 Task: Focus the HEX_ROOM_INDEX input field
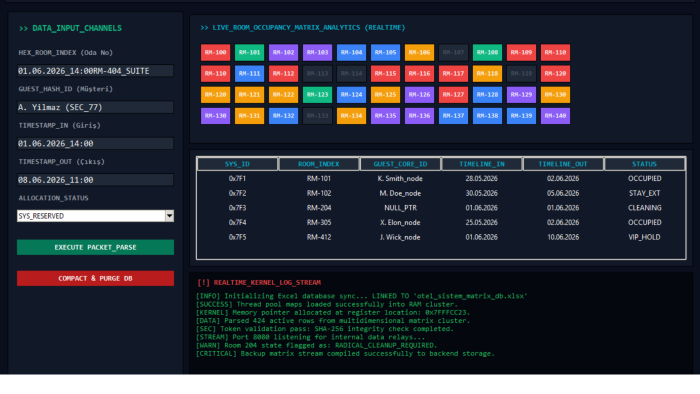tap(96, 71)
